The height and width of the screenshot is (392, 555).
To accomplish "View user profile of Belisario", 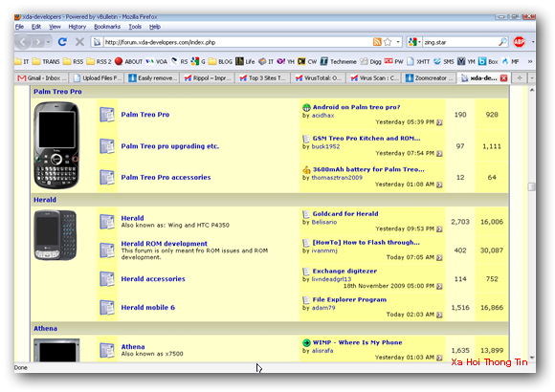I will point(324,222).
